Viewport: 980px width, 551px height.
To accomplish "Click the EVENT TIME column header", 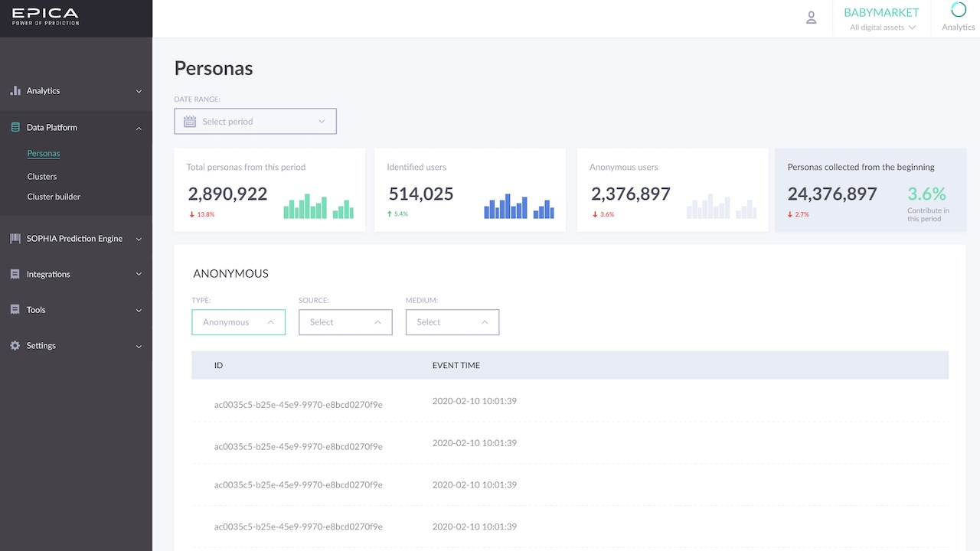I will 456,366.
